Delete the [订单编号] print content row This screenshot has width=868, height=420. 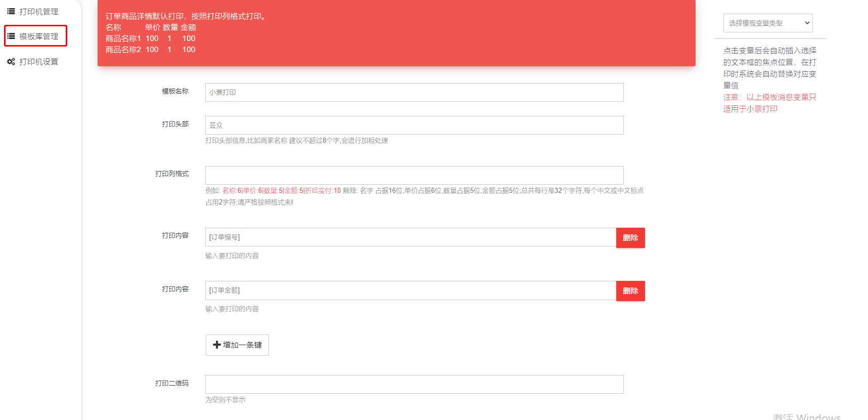point(630,237)
